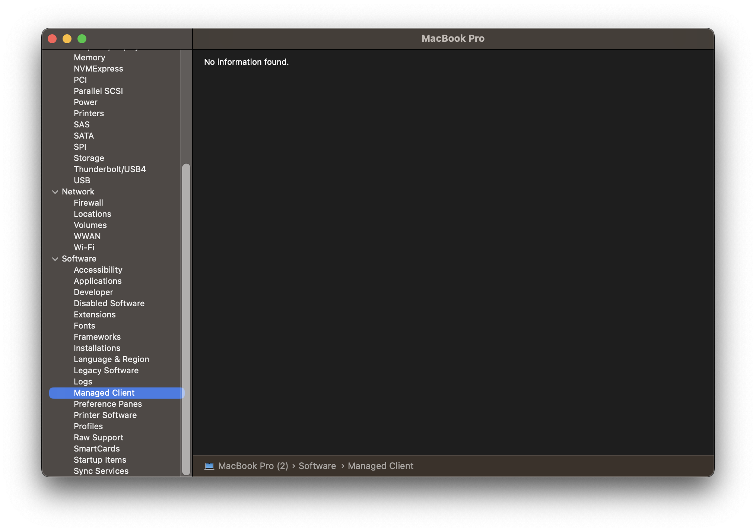
Task: Open Language & Region entry
Action: [x=111, y=360]
